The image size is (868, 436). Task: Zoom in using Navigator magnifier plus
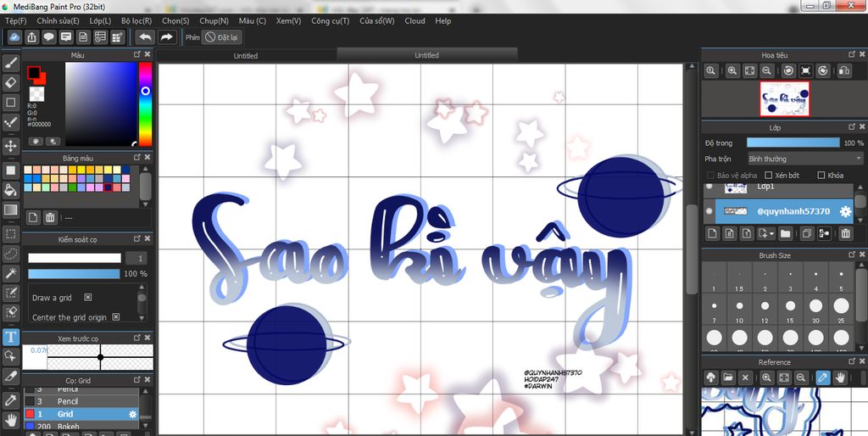pos(732,70)
